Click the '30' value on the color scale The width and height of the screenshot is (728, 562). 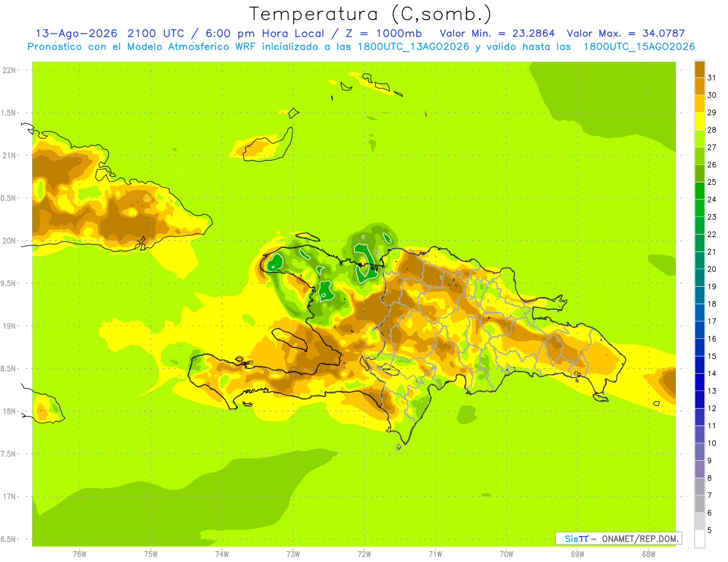click(x=712, y=95)
